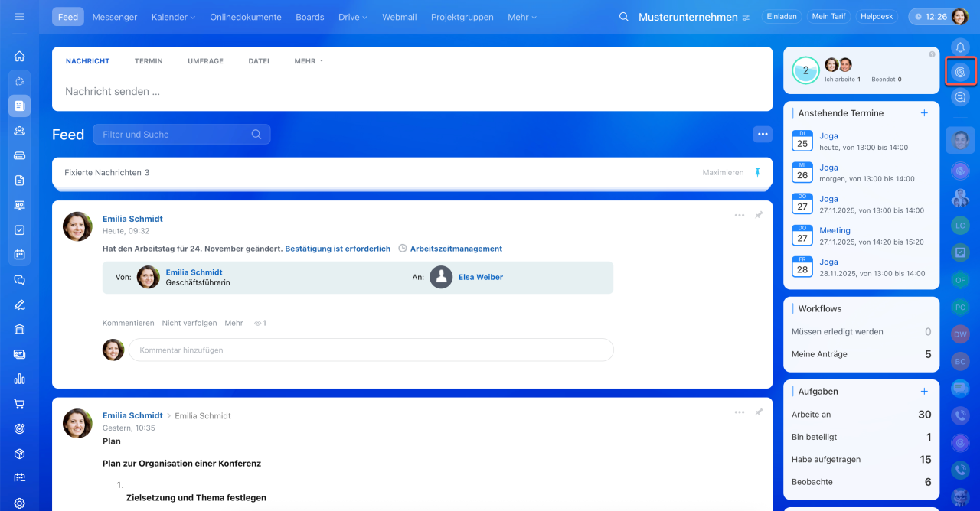The image size is (980, 511).
Task: Open Onlinedokumente in the top menu
Action: (x=246, y=17)
